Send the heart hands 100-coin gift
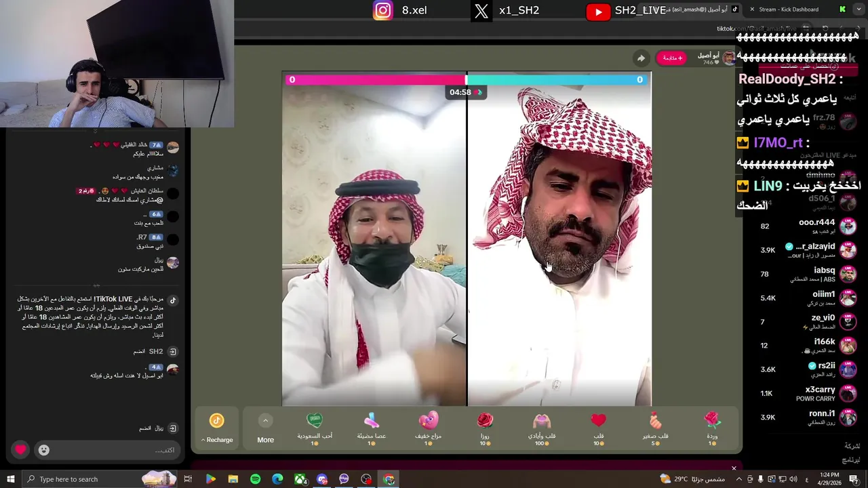868x488 pixels. [541, 428]
